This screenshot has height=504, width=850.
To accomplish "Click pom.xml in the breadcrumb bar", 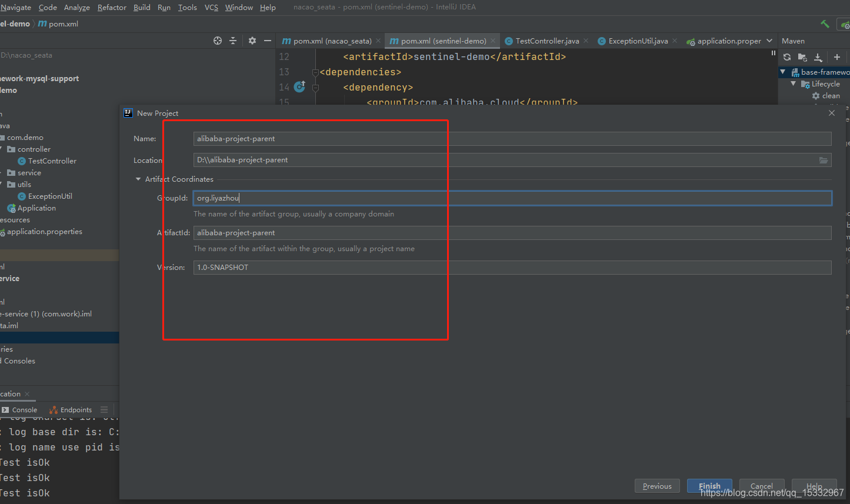I will click(x=58, y=24).
